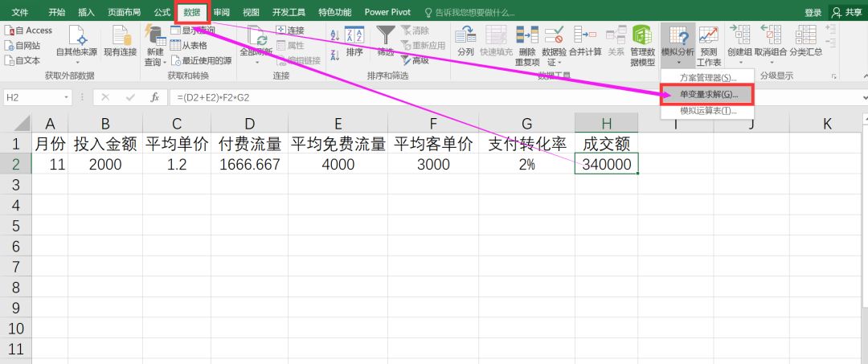The width and height of the screenshot is (868, 364).
Task: Open the 自其他来源 sources dropdown
Action: [x=76, y=45]
